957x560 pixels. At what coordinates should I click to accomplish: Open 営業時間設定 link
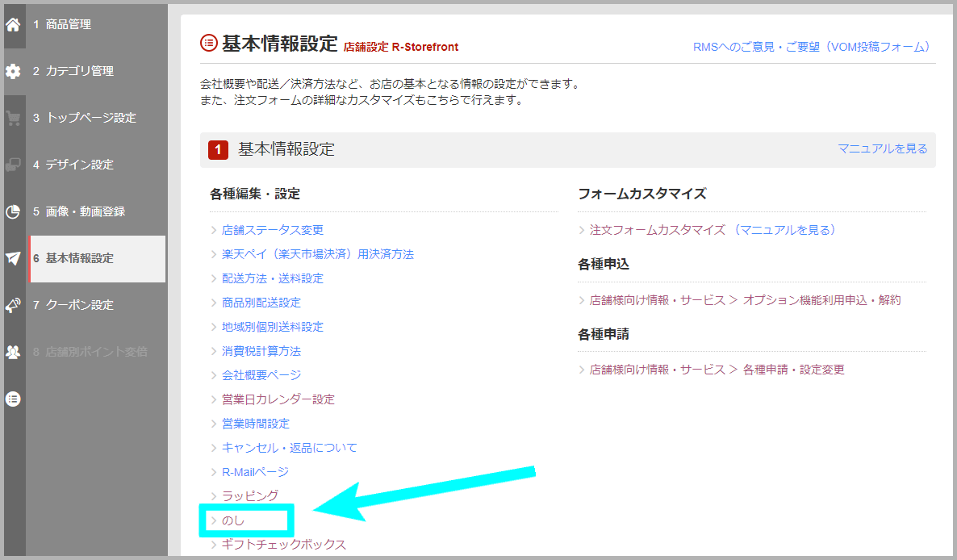[256, 424]
